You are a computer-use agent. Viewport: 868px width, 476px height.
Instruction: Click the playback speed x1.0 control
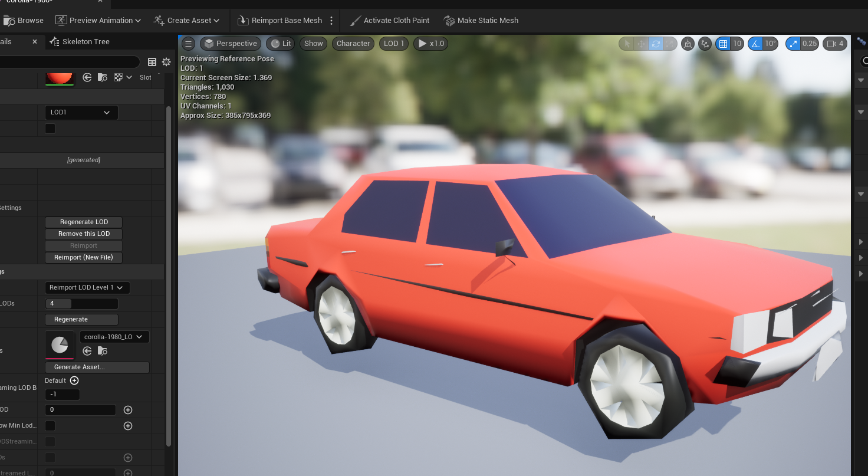(430, 43)
